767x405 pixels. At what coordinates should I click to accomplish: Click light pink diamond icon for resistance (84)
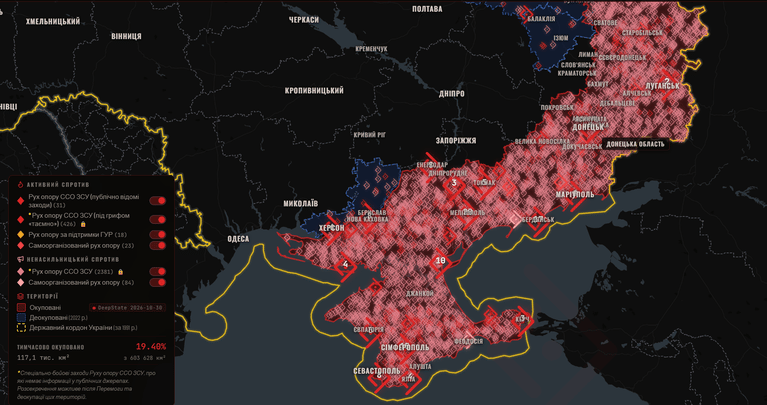(x=21, y=283)
